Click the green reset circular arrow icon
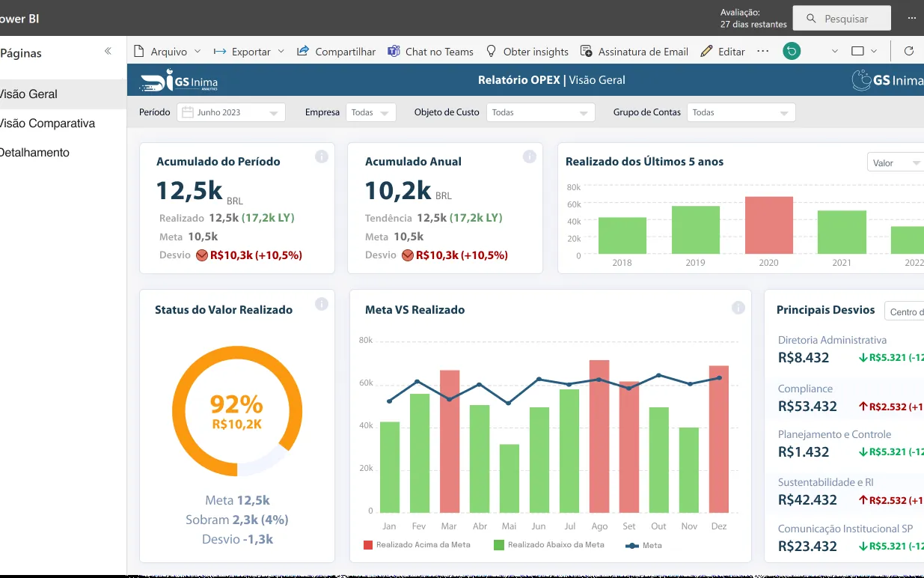Viewport: 924px width, 578px height. tap(792, 51)
